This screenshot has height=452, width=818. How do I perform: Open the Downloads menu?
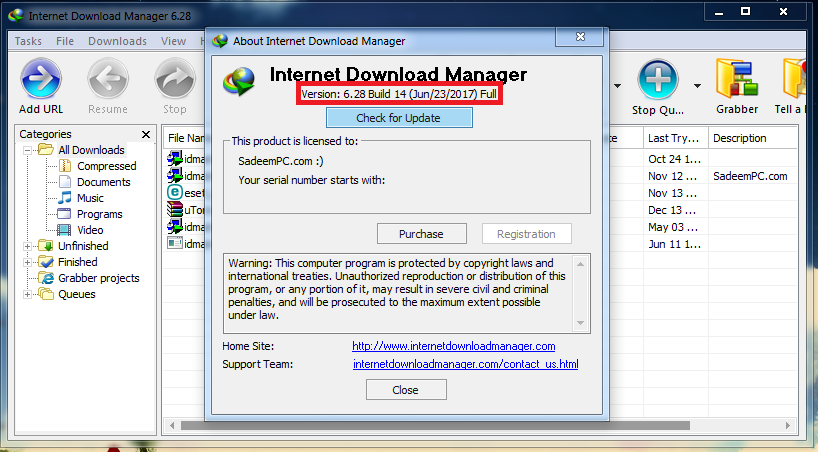[117, 41]
